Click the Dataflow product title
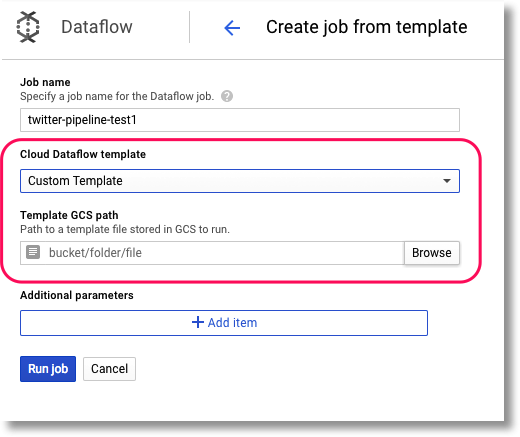 (x=97, y=27)
